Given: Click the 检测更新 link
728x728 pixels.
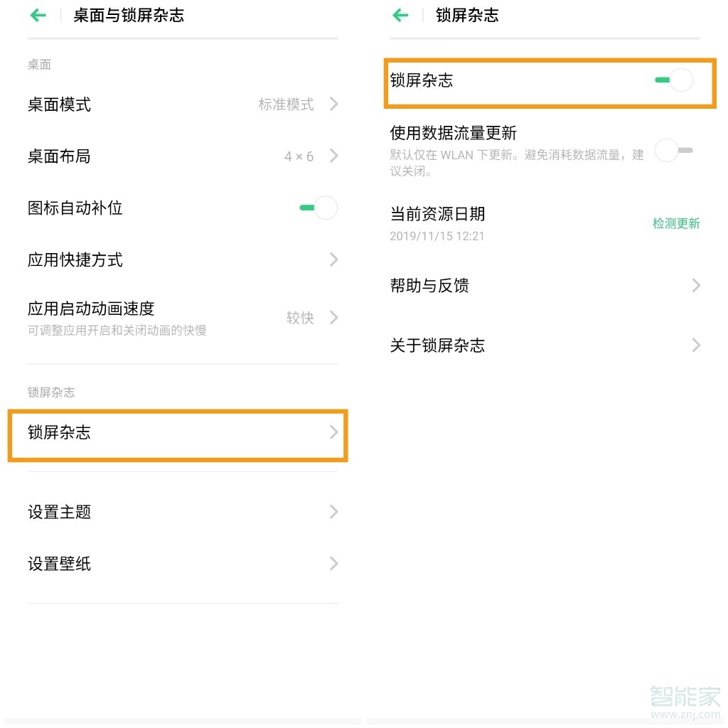Looking at the screenshot, I should tap(676, 223).
